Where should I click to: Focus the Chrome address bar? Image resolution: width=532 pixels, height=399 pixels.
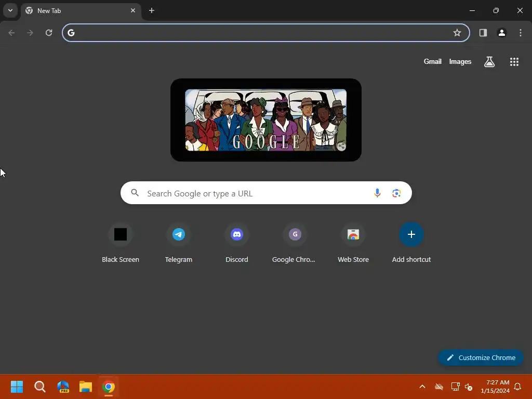pos(266,33)
